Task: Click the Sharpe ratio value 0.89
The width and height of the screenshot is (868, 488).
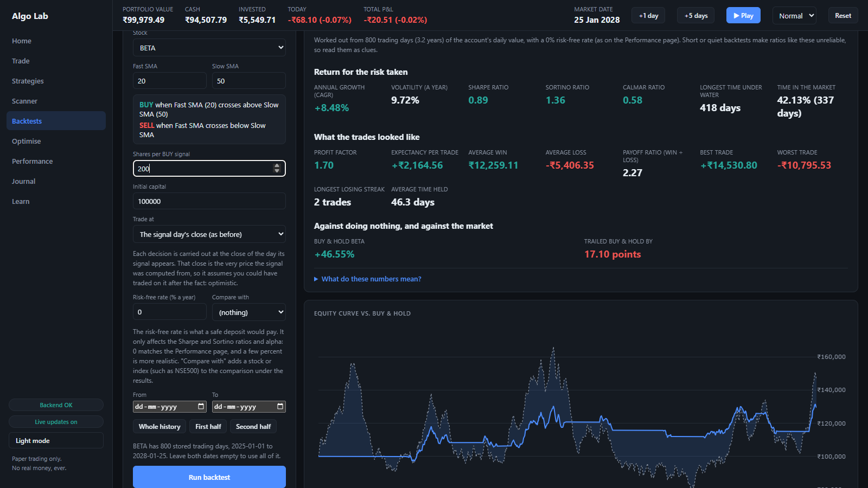Action: (478, 100)
